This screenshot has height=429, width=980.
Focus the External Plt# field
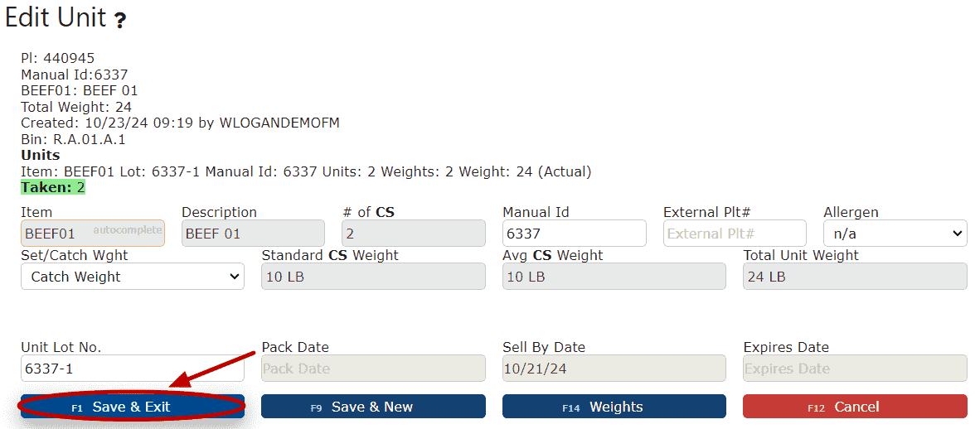[x=735, y=234]
